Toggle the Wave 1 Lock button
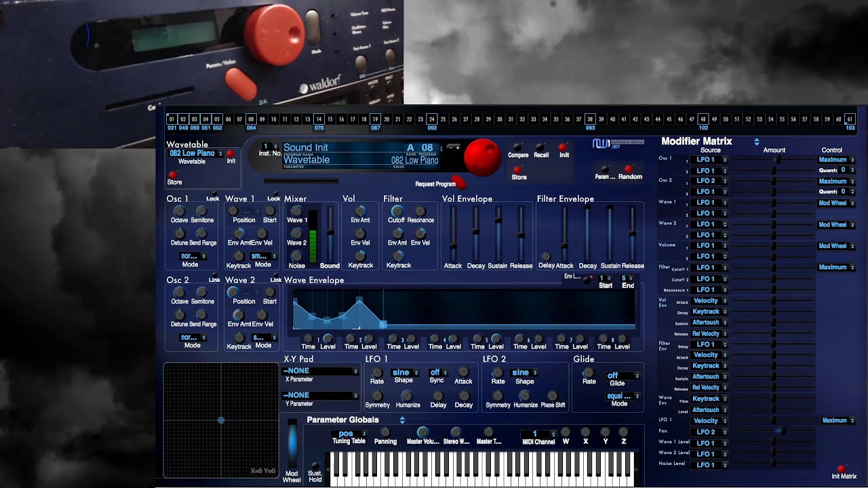The image size is (868, 488). (276, 195)
